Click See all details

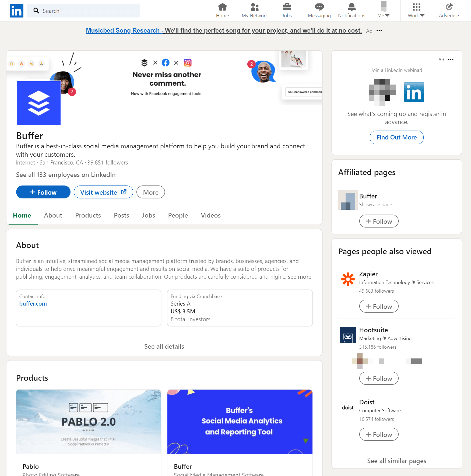[x=164, y=346]
